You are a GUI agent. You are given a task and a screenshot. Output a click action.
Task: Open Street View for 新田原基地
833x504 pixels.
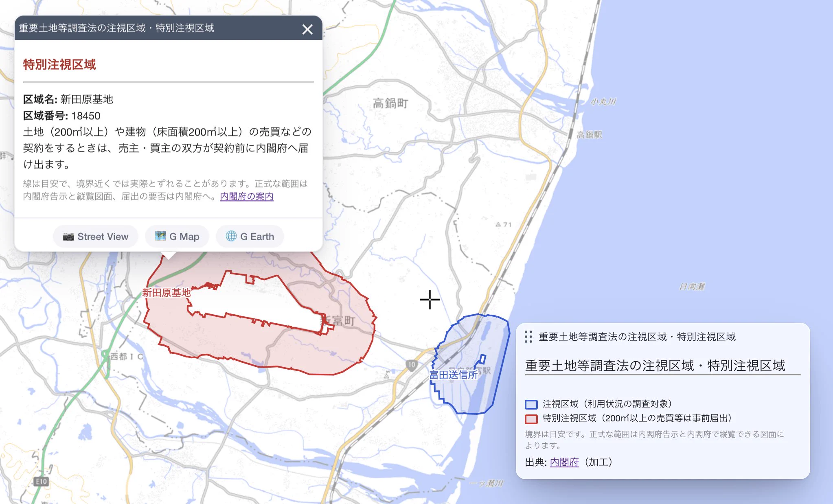coord(95,237)
